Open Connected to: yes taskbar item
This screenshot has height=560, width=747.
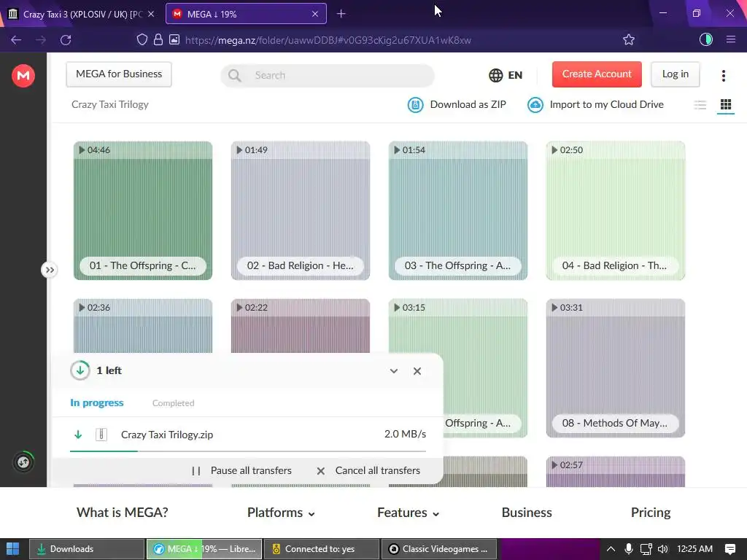(322, 549)
